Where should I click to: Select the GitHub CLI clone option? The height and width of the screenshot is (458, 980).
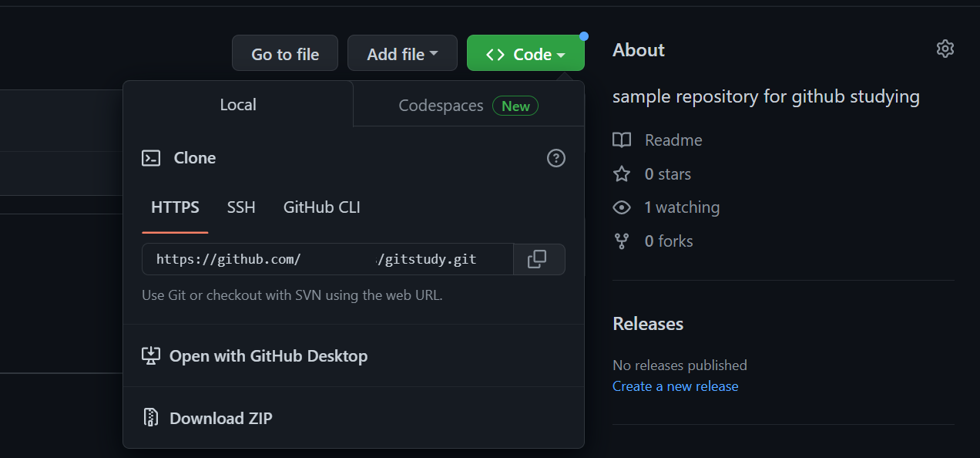(x=322, y=207)
